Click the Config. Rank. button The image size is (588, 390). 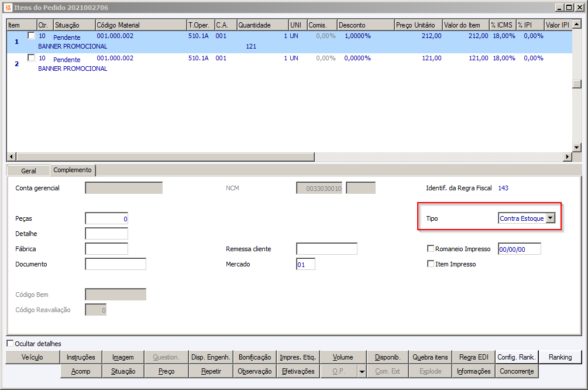pyautogui.click(x=517, y=357)
